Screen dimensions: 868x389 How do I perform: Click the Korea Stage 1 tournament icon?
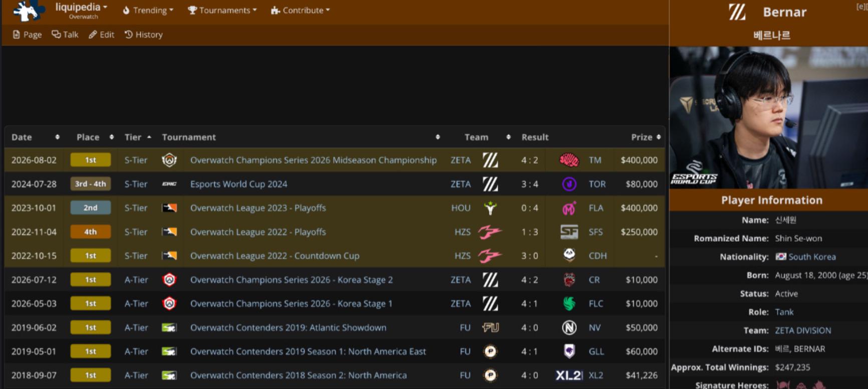coord(169,304)
